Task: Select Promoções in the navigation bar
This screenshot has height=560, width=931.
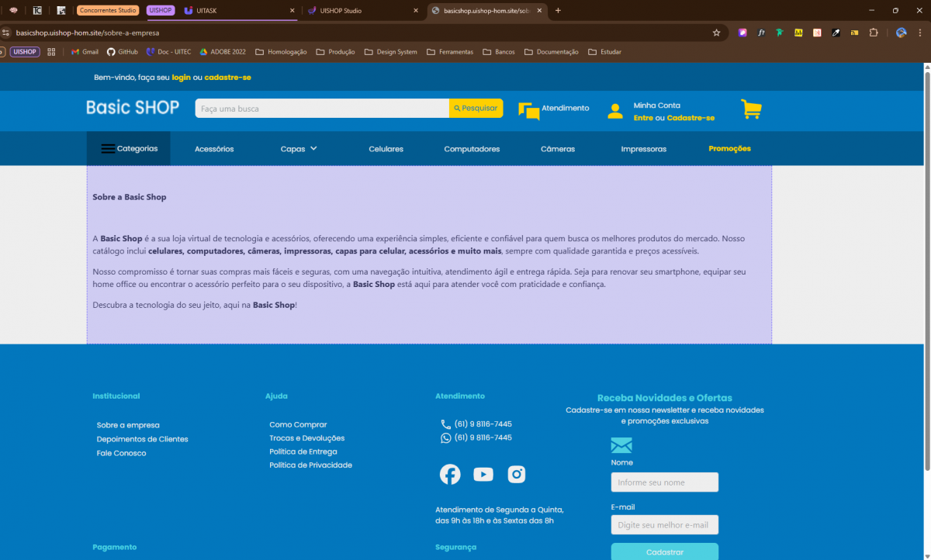Action: pyautogui.click(x=729, y=149)
